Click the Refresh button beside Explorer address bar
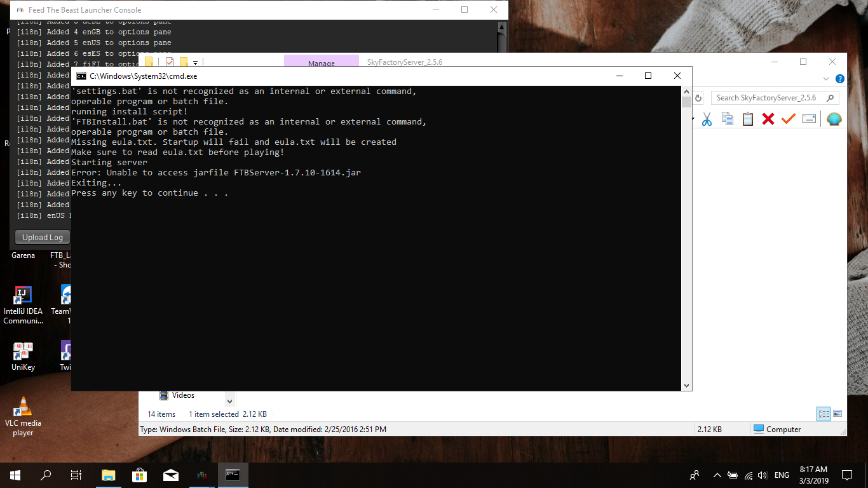 [698, 98]
